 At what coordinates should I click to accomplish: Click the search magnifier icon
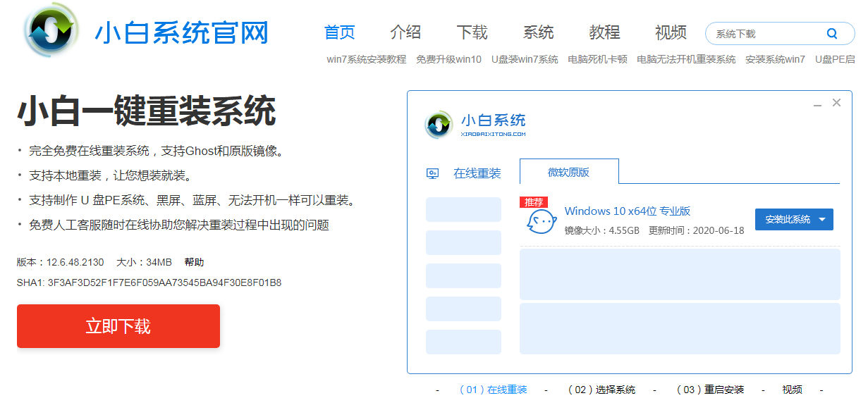click(832, 33)
